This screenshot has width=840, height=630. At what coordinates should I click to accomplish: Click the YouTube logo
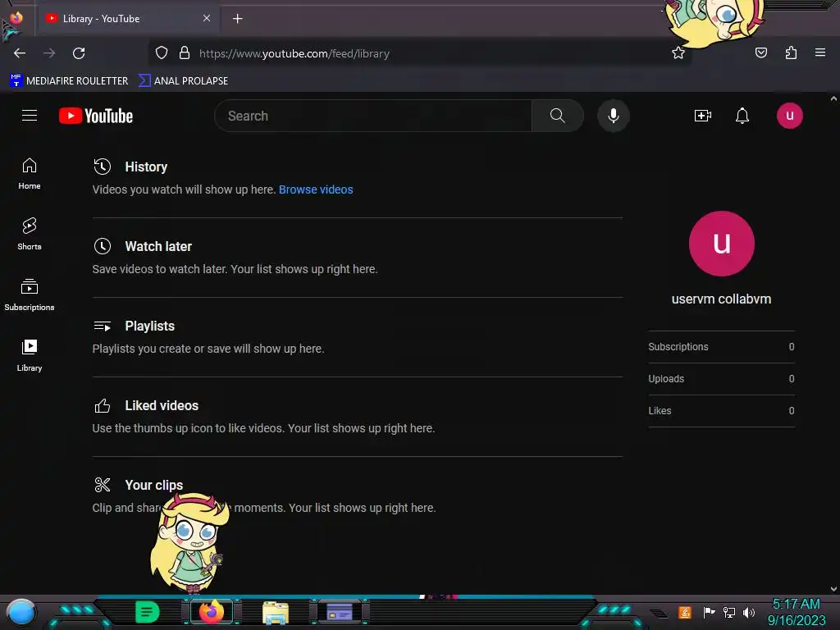click(96, 116)
